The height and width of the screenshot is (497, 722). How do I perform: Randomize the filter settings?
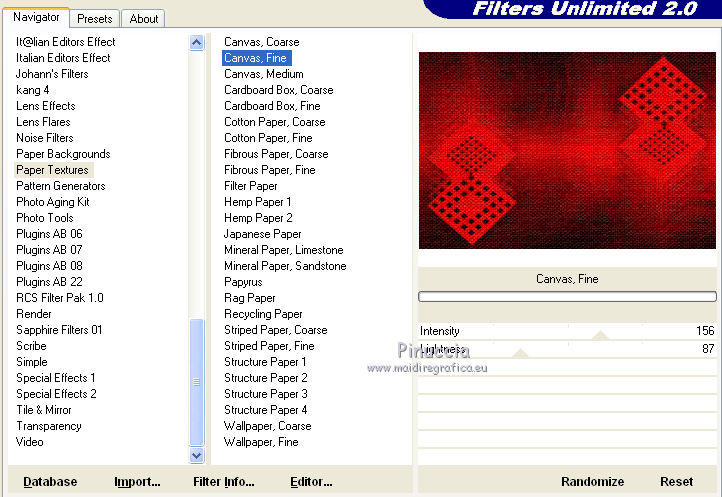click(x=593, y=482)
